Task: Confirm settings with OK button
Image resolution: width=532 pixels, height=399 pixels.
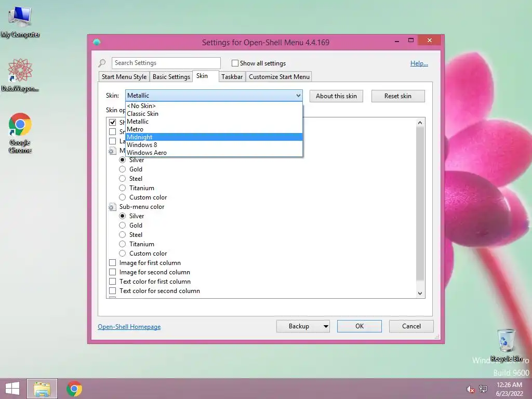Action: pyautogui.click(x=360, y=326)
